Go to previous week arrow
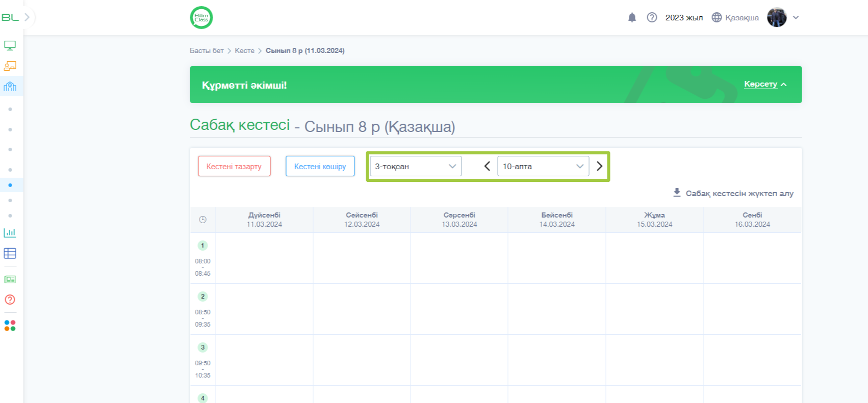The width and height of the screenshot is (868, 403). coord(487,166)
